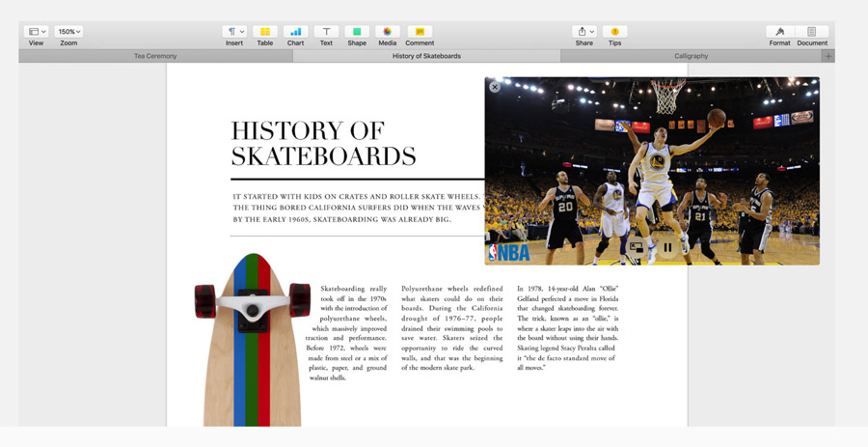Return picture-in-picture video to its window

[637, 248]
